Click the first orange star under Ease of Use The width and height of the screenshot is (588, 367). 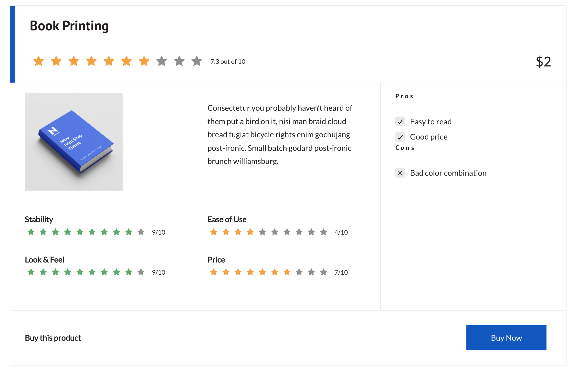pyautogui.click(x=214, y=232)
